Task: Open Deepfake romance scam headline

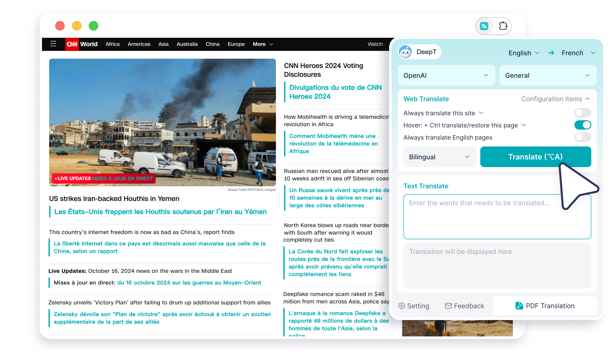Action: (x=336, y=297)
